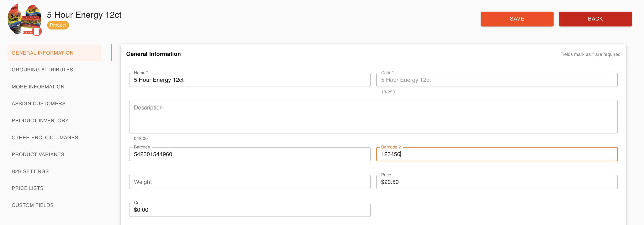Click the 18/250 character counter
The height and width of the screenshot is (225, 644).
coord(388,92)
